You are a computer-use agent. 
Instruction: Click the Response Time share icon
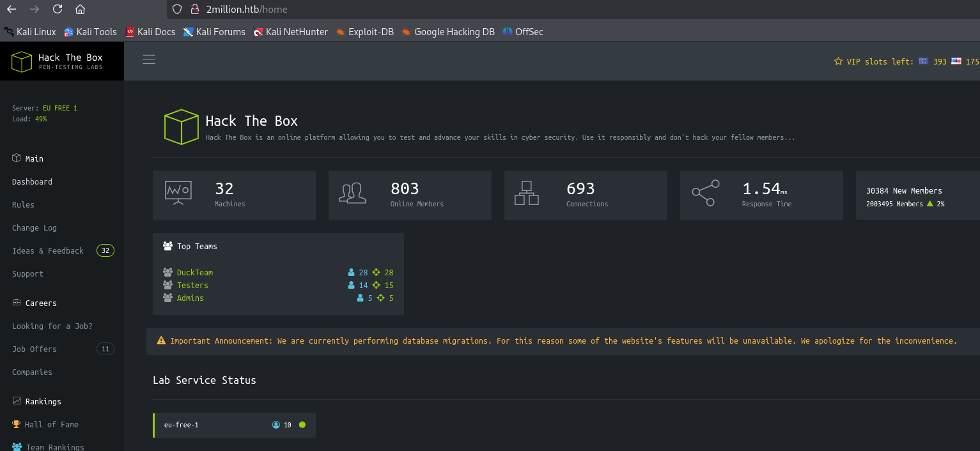click(x=705, y=193)
